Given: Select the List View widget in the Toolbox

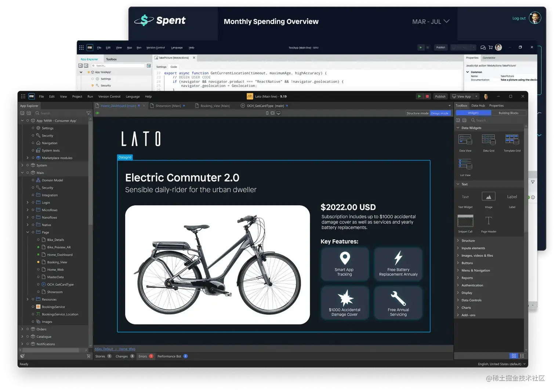Looking at the screenshot, I should coord(465,168).
